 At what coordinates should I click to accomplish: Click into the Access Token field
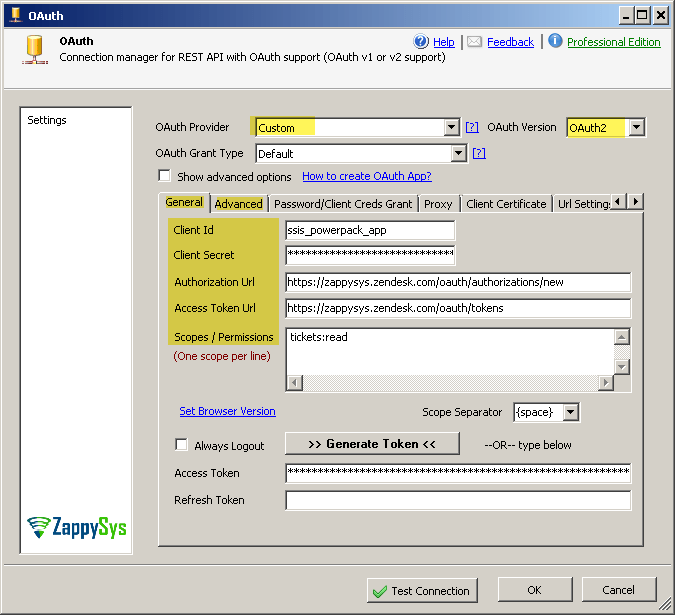[458, 473]
